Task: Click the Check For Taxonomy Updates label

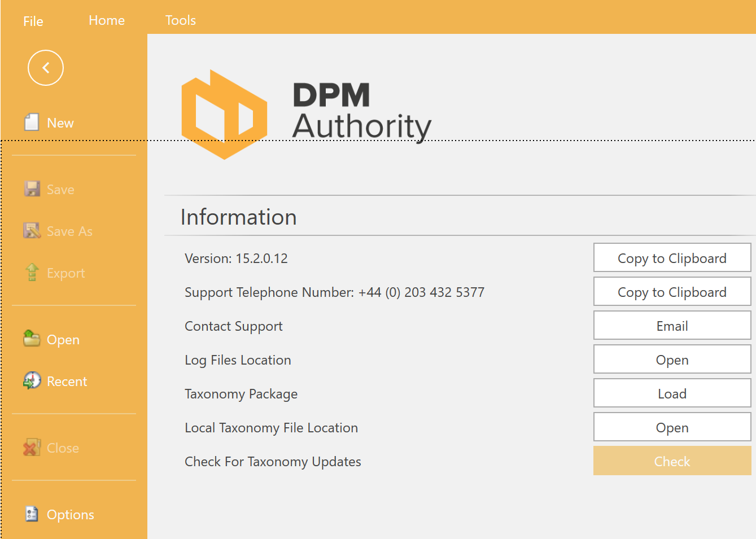Action: 273,462
